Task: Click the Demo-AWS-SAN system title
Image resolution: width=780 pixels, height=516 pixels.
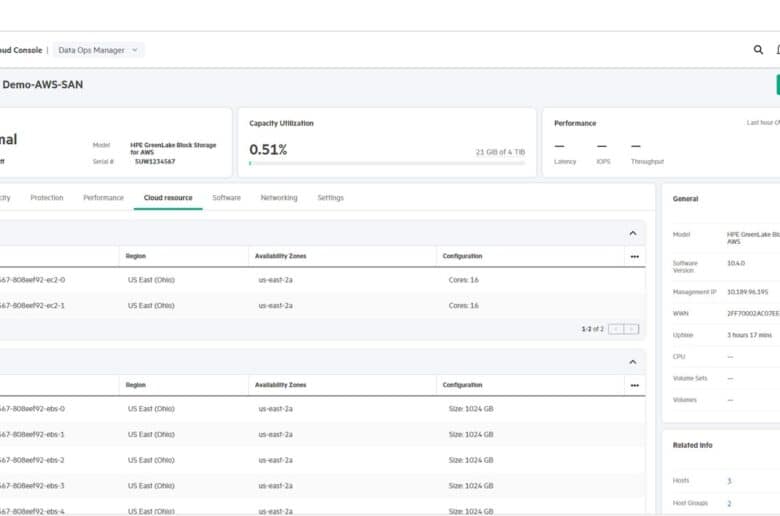Action: 43,85
